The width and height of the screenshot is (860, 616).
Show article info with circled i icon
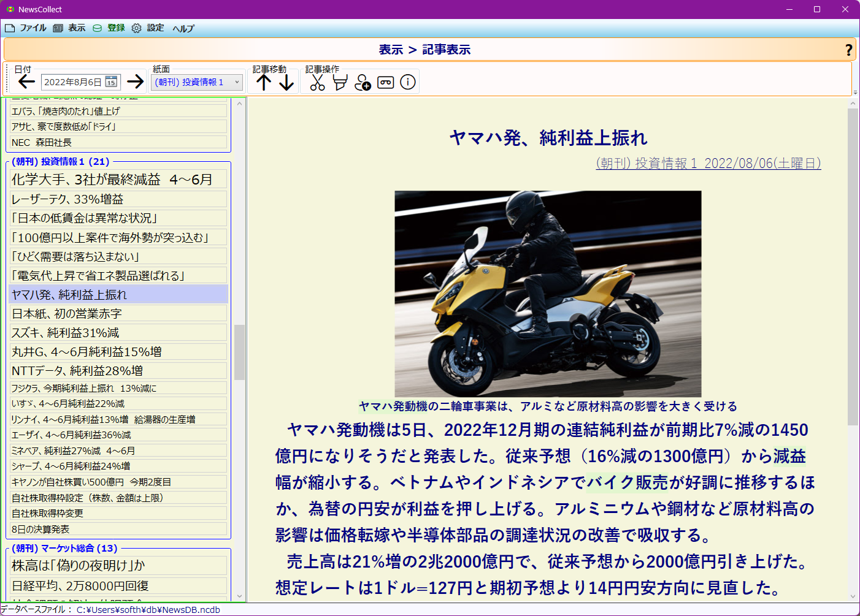[408, 82]
